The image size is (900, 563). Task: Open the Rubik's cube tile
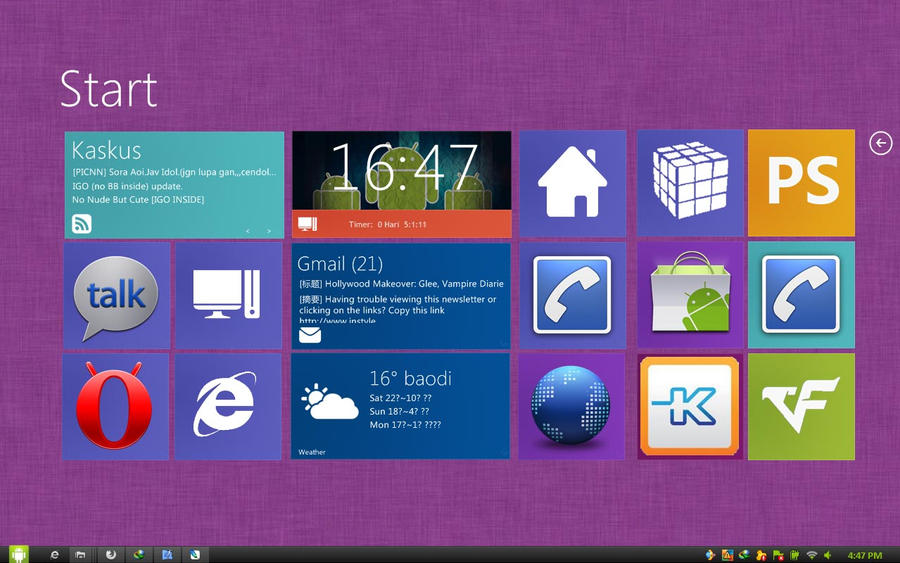pyautogui.click(x=690, y=183)
